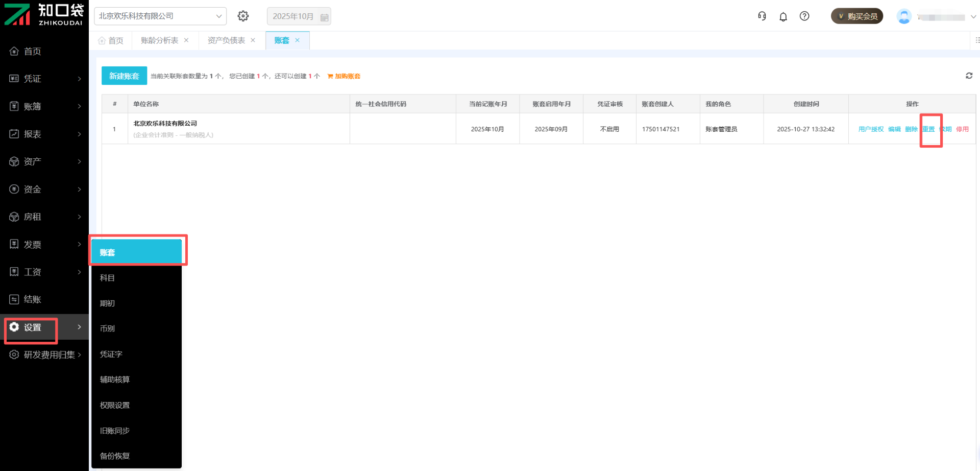Open customer service headset icon

tap(762, 16)
